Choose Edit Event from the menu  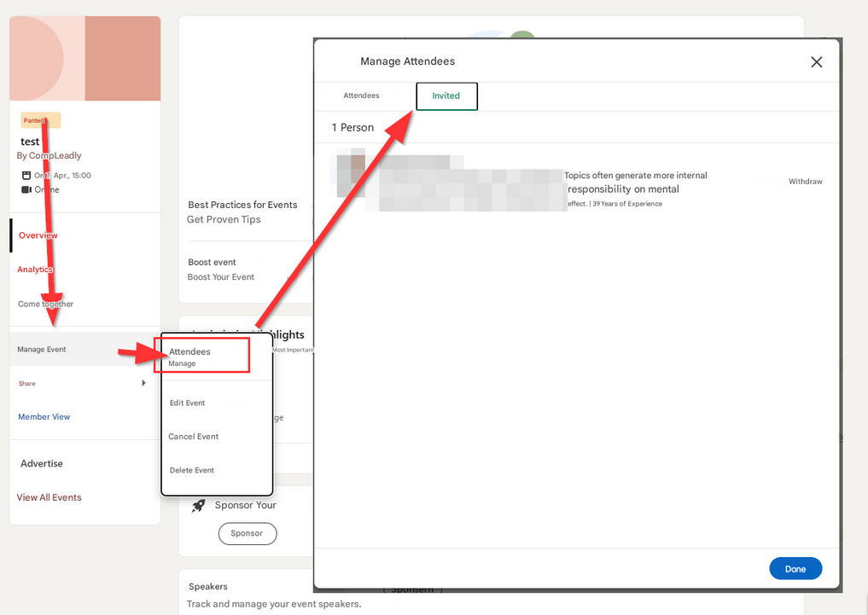click(188, 403)
